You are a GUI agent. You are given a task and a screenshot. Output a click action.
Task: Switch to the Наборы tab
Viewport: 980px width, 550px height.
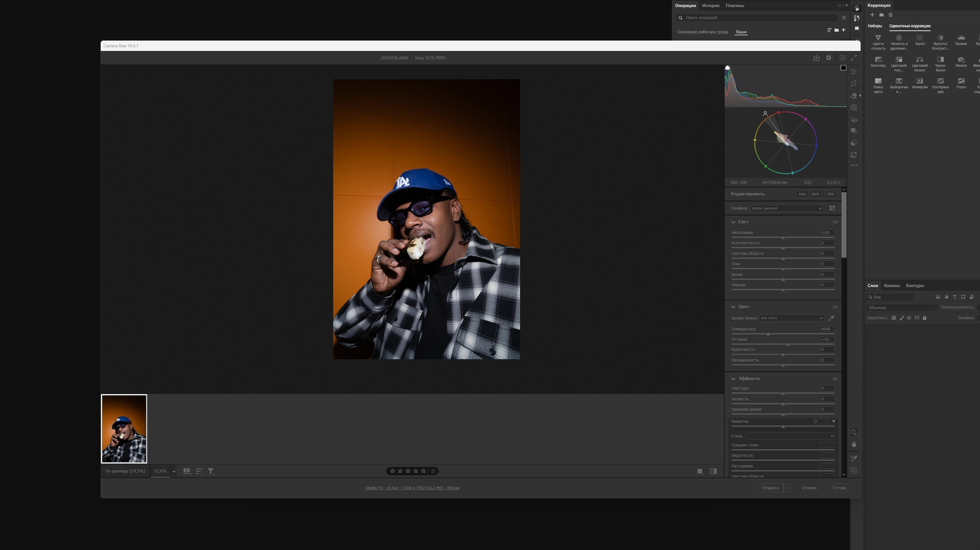pyautogui.click(x=874, y=26)
